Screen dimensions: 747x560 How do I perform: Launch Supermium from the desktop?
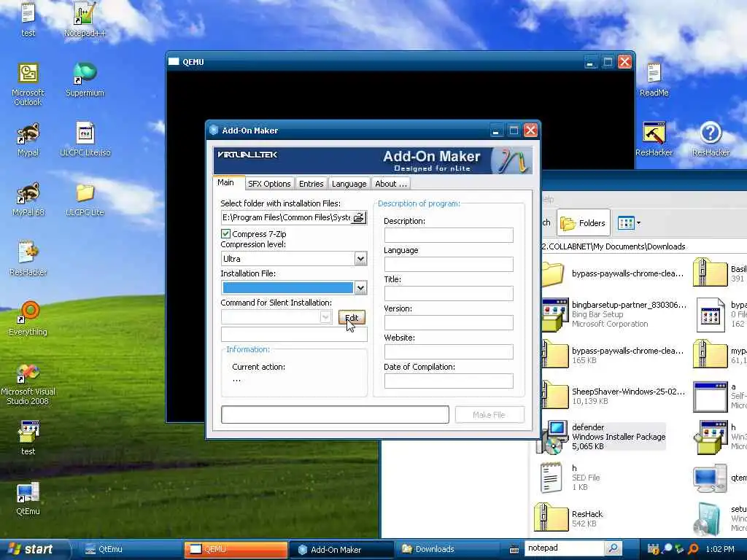point(85,79)
